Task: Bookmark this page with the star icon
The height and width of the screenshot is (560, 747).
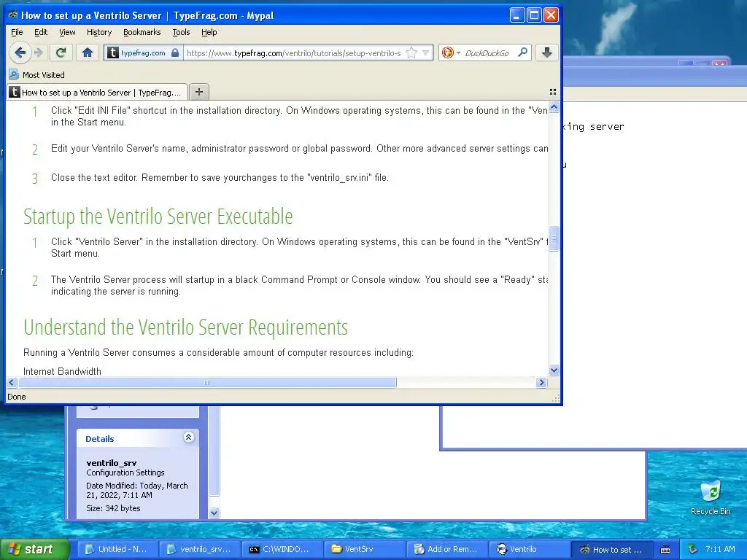Action: [411, 52]
